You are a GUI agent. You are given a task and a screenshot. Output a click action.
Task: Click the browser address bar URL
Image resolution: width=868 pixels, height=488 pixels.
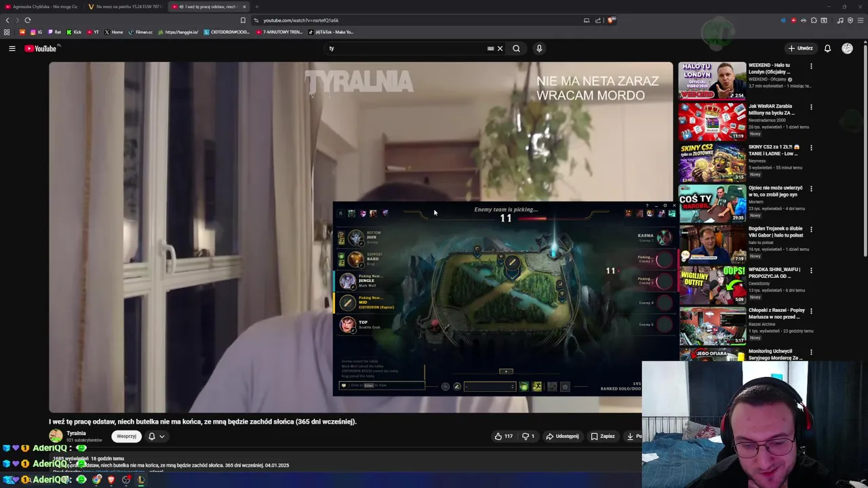[300, 20]
